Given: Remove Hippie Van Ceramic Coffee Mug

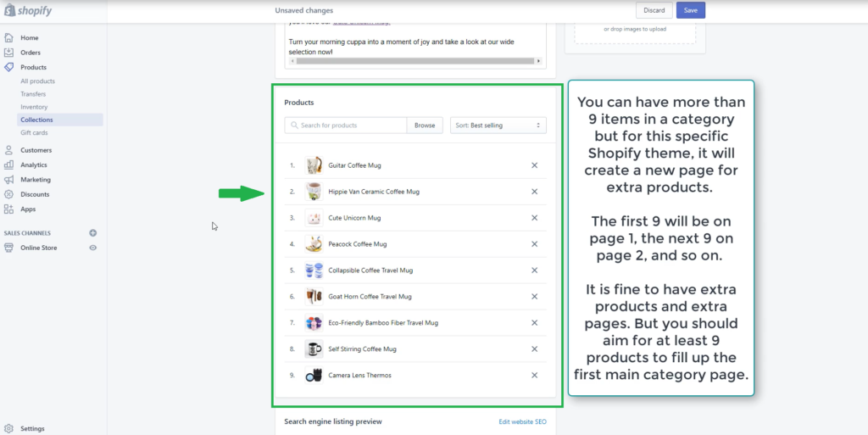Looking at the screenshot, I should 534,192.
